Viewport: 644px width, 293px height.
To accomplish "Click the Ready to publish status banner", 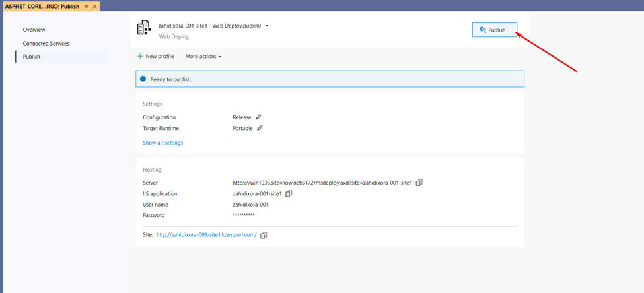I will click(330, 79).
